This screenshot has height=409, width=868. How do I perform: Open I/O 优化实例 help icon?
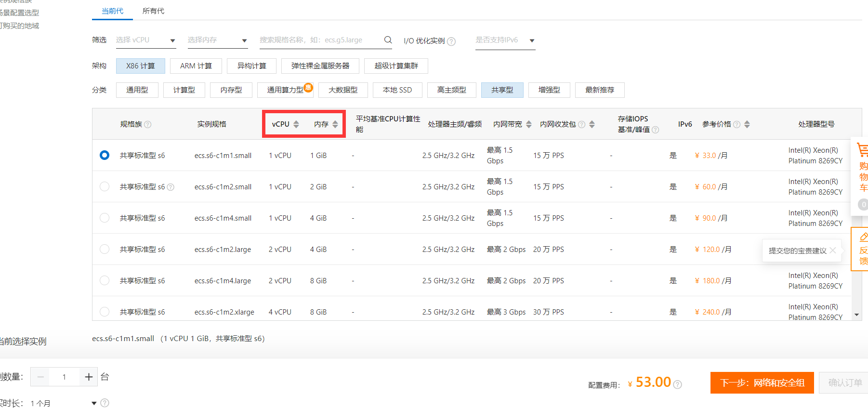click(451, 41)
